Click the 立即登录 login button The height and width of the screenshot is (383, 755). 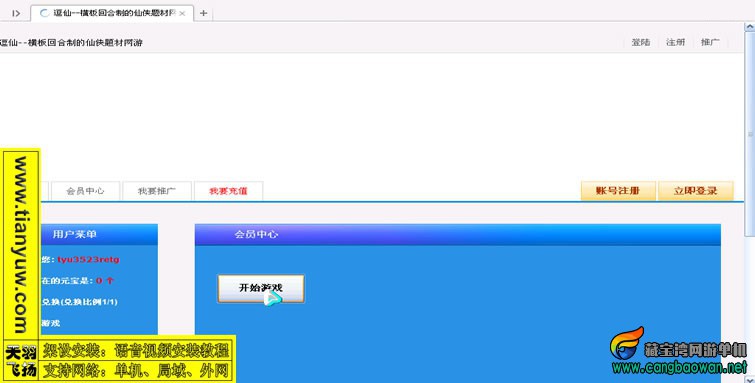(x=695, y=191)
